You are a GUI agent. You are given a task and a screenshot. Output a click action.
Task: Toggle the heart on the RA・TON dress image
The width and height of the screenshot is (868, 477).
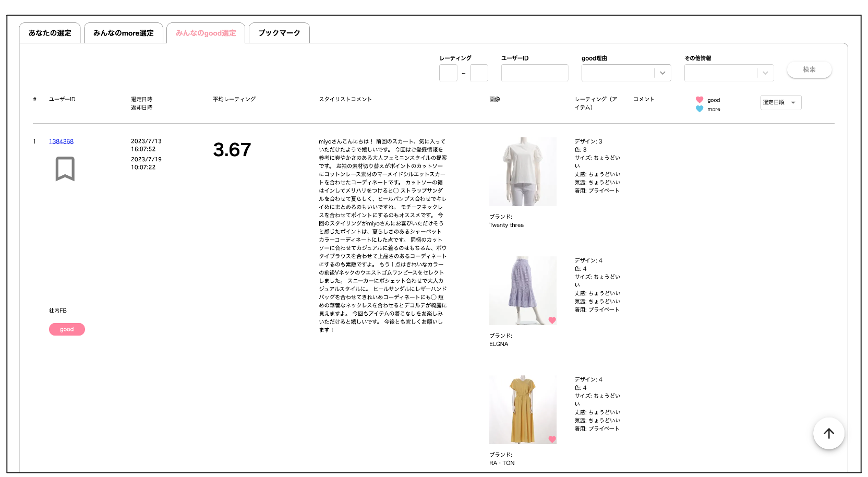click(x=552, y=439)
